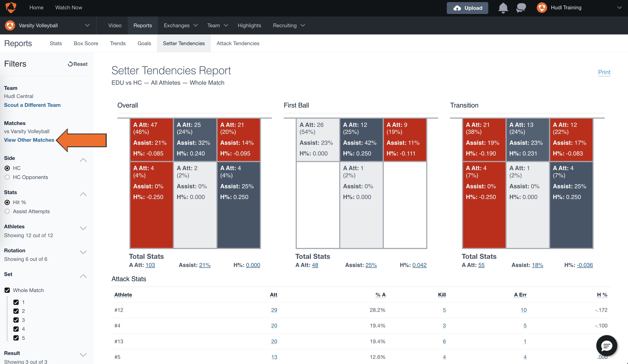Open the messages chat bubble icon

(x=521, y=8)
